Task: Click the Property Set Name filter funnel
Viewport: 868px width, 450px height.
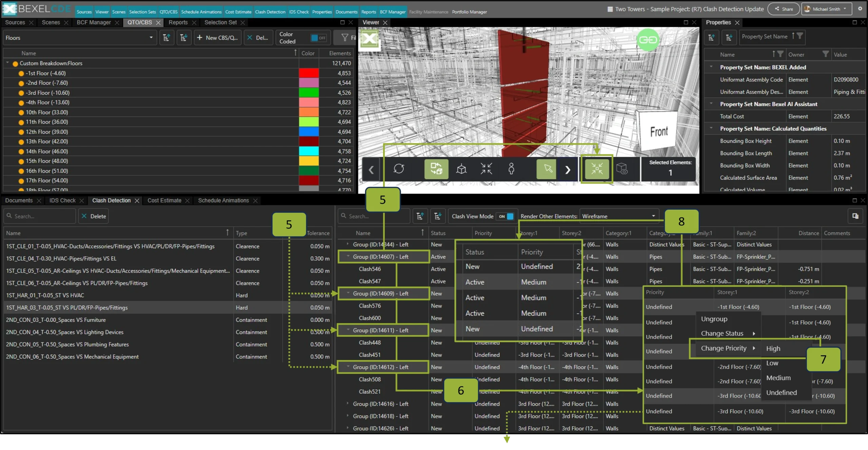Action: pos(800,36)
